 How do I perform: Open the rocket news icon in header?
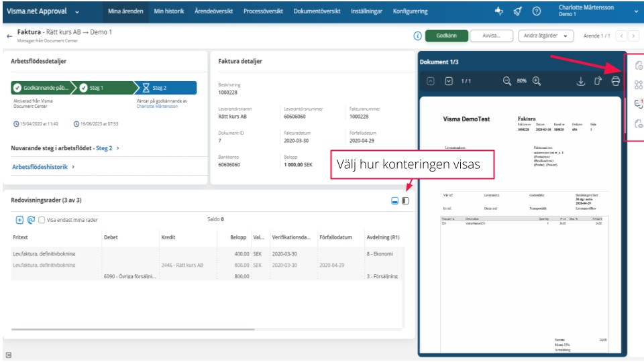click(x=517, y=11)
